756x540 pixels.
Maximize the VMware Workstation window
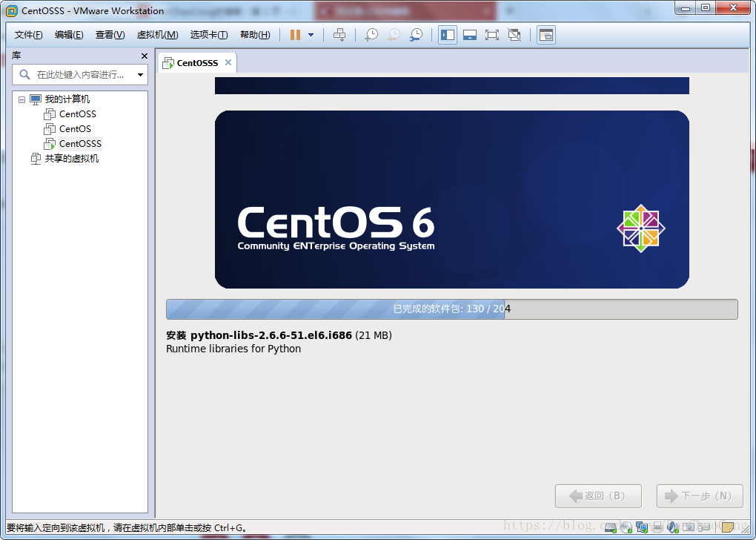[706, 8]
